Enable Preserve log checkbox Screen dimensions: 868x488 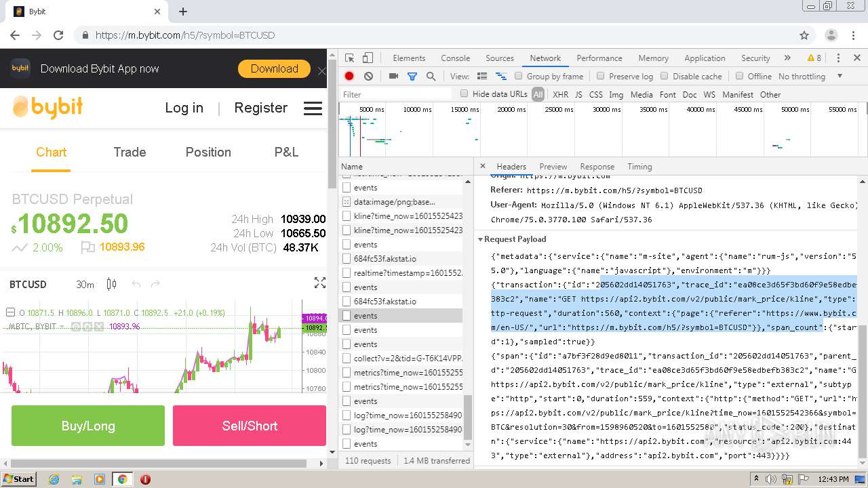(601, 76)
